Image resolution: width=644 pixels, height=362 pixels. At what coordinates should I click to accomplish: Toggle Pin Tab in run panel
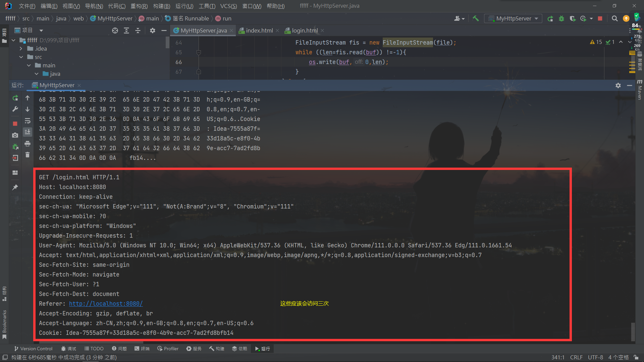click(15, 187)
